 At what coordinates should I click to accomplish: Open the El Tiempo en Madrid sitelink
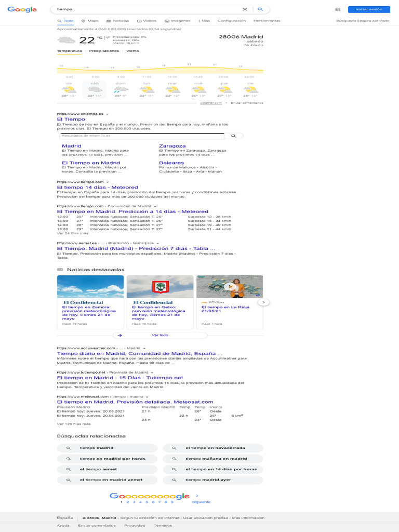coord(91,163)
